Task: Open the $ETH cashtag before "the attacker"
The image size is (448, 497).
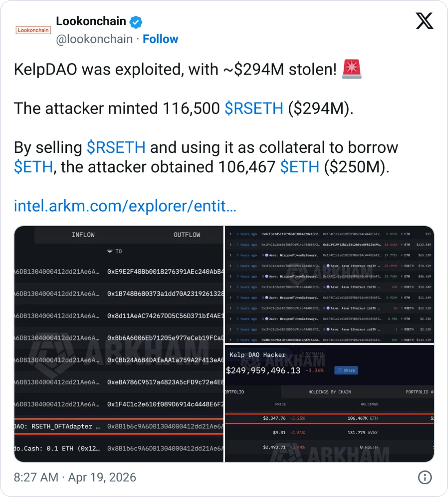Action: [33, 167]
